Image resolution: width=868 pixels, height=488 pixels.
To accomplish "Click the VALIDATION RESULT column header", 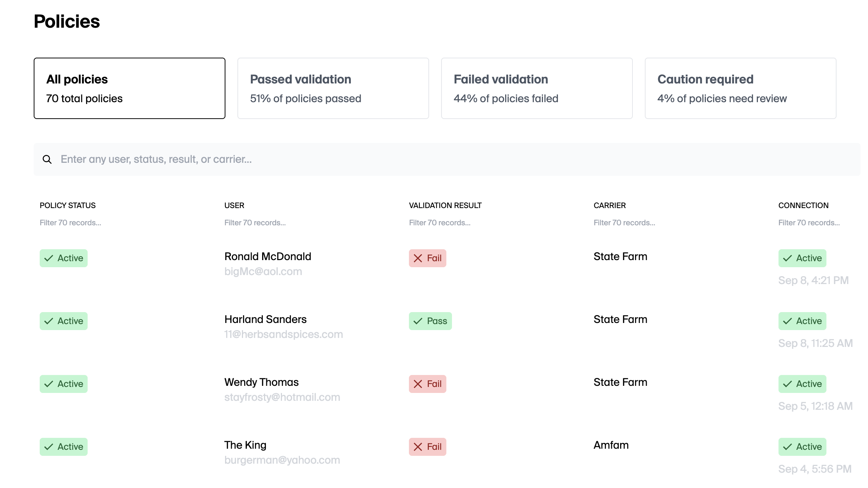I will pos(445,205).
